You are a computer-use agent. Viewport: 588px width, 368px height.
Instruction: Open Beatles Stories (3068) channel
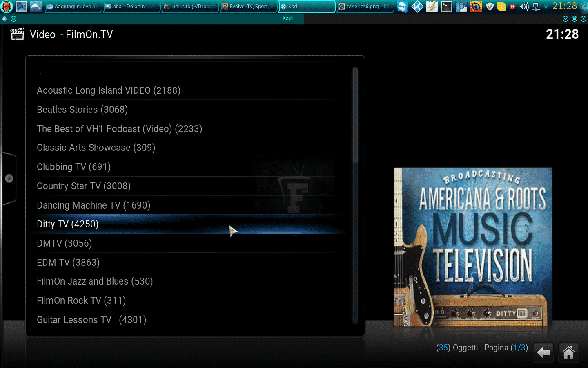tap(188, 110)
